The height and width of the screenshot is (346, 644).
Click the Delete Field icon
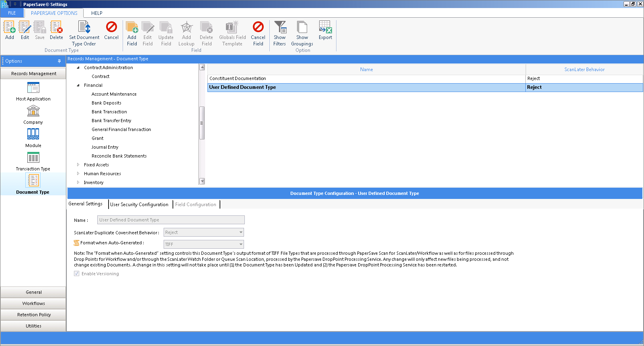[x=207, y=27]
